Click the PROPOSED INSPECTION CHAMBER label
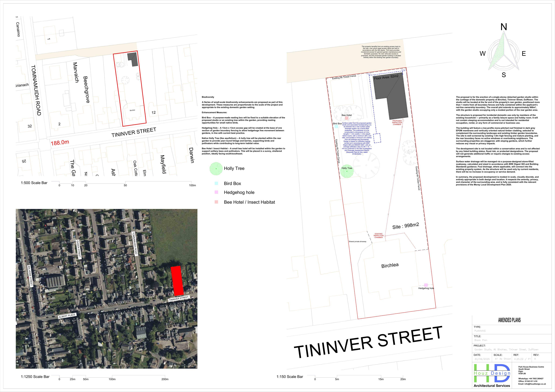This screenshot has height=392, width=555. [397, 123]
